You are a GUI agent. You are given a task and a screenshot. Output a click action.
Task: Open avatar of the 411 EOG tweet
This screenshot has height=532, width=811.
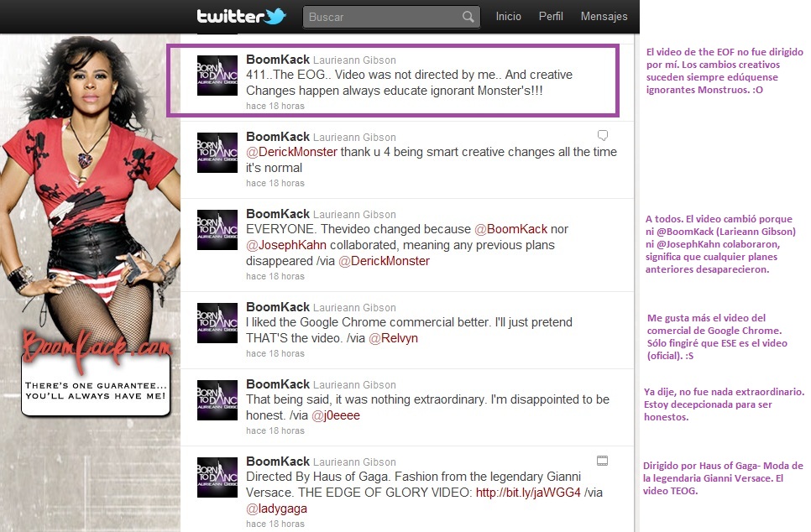click(x=217, y=76)
